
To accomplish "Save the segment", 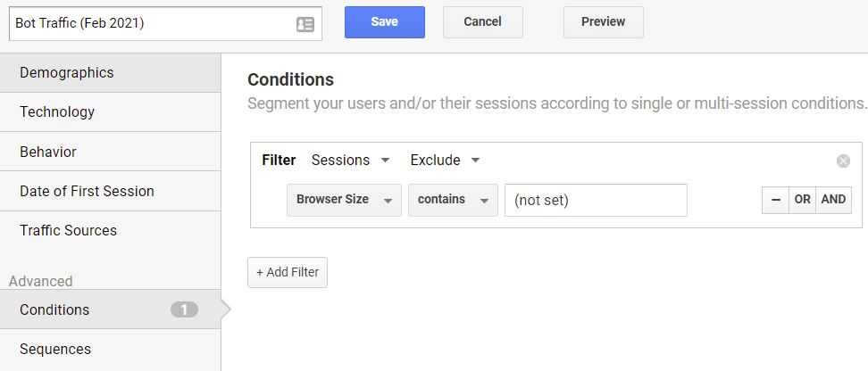I will [385, 22].
